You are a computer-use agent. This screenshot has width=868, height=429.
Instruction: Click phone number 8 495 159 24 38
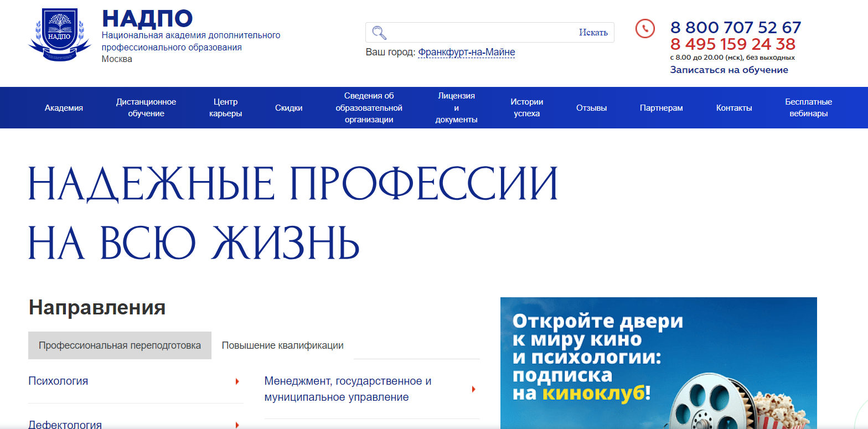[733, 44]
